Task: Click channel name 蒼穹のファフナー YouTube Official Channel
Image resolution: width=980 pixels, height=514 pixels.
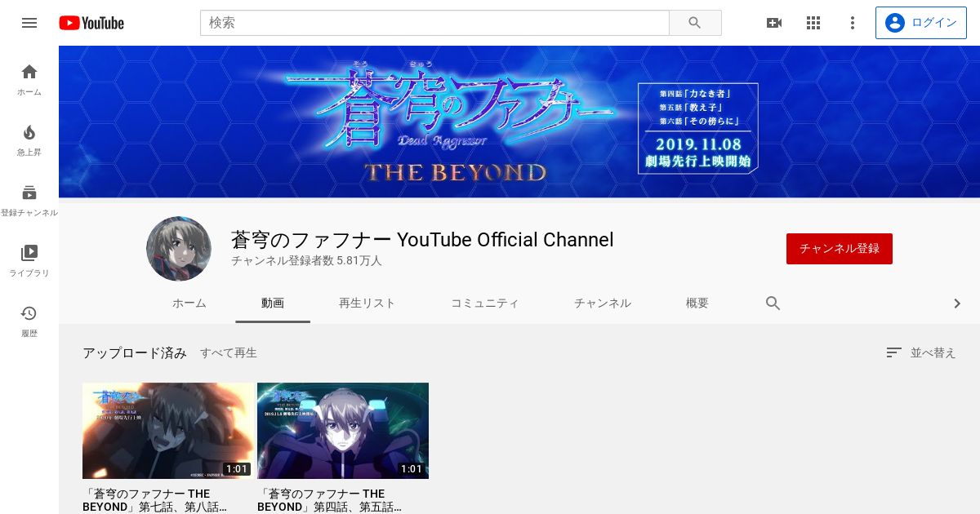Action: tap(422, 240)
